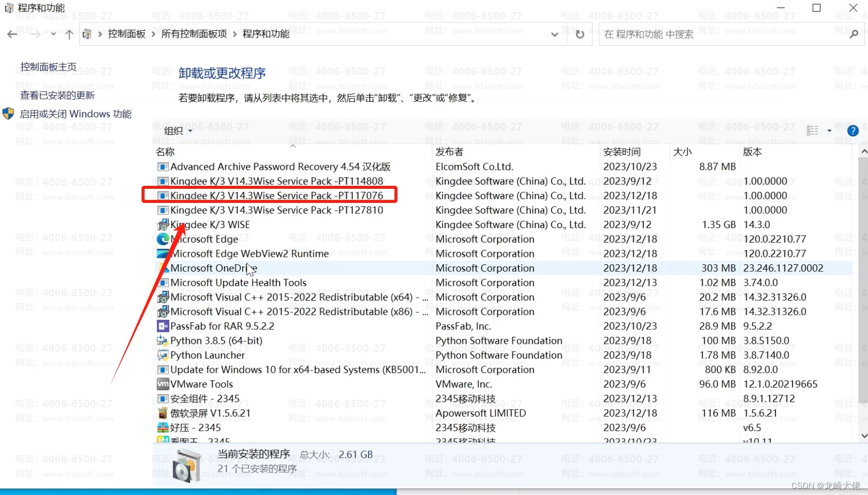The height and width of the screenshot is (495, 868).
Task: Click the Control Panel icon in address bar
Action: (x=87, y=34)
